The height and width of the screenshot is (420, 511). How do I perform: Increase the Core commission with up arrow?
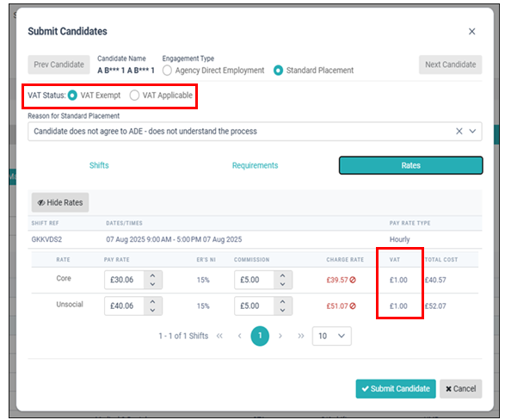(282, 275)
